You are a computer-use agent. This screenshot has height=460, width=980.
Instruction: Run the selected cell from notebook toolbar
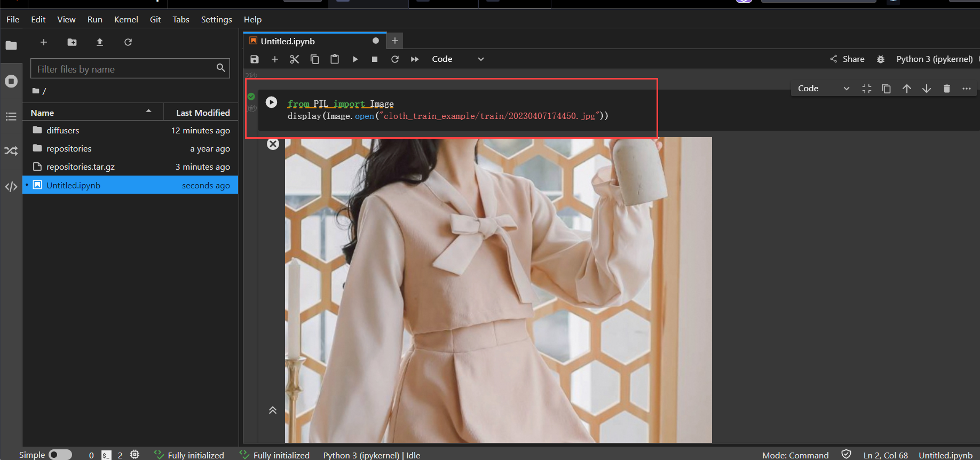[355, 59]
